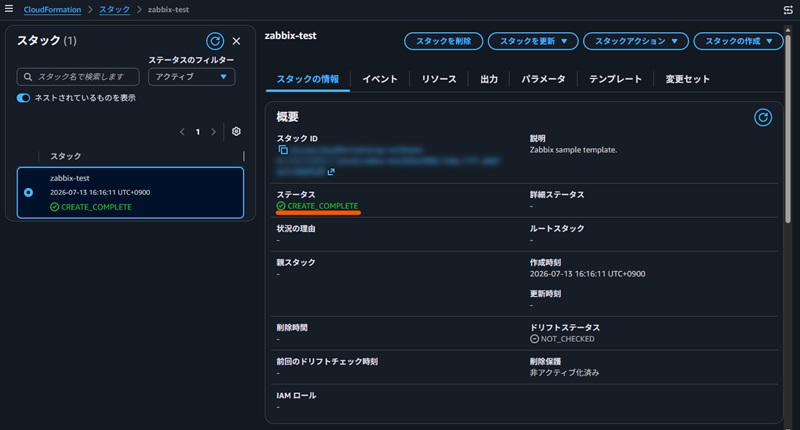Open CloudFormation breadcrumb link
Viewport: 800px width, 430px height.
coord(52,9)
